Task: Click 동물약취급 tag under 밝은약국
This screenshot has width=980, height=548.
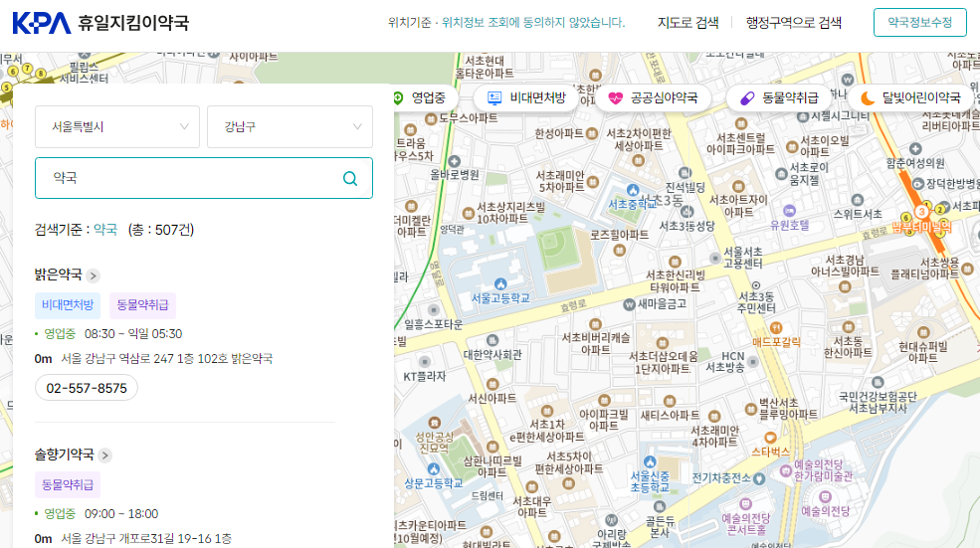Action: (x=142, y=305)
